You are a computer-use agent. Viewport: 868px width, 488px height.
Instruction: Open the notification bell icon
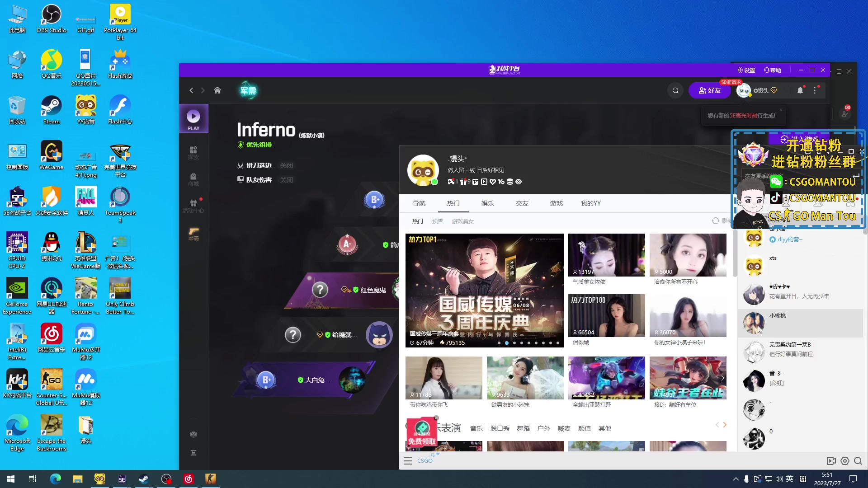[800, 90]
